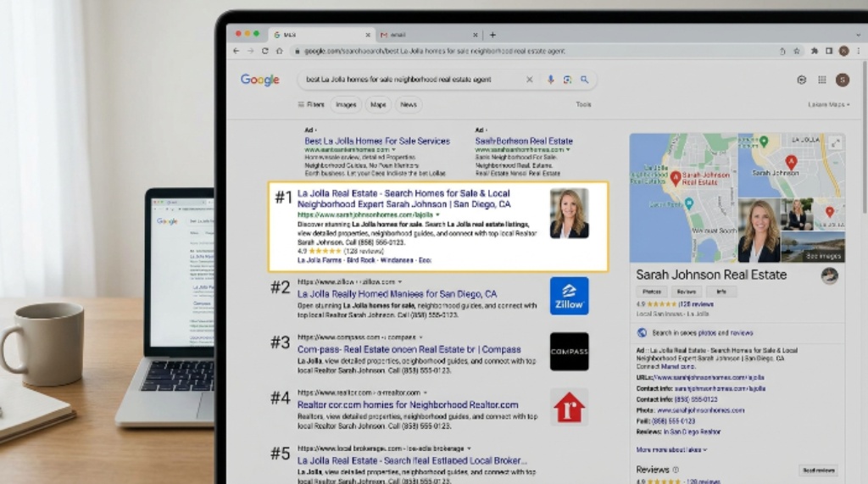The height and width of the screenshot is (484, 868).
Task: Click the Reviews button in knowledge panel
Action: (687, 292)
